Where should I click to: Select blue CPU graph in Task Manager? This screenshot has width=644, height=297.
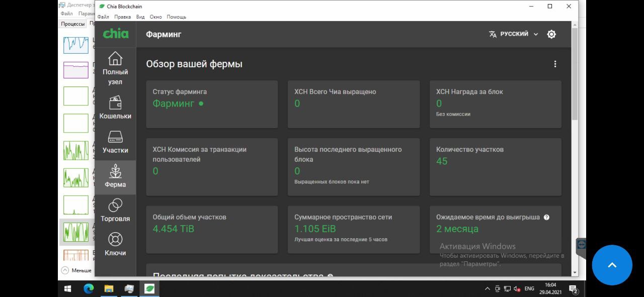point(76,45)
